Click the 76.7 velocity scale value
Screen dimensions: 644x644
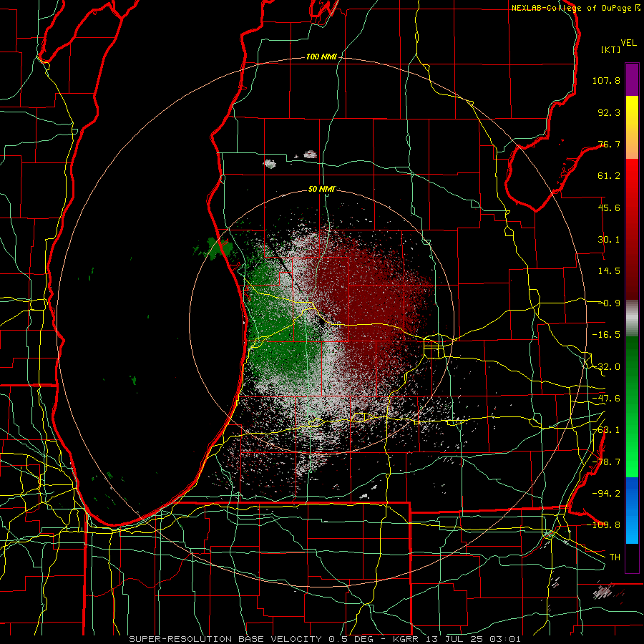coord(609,144)
